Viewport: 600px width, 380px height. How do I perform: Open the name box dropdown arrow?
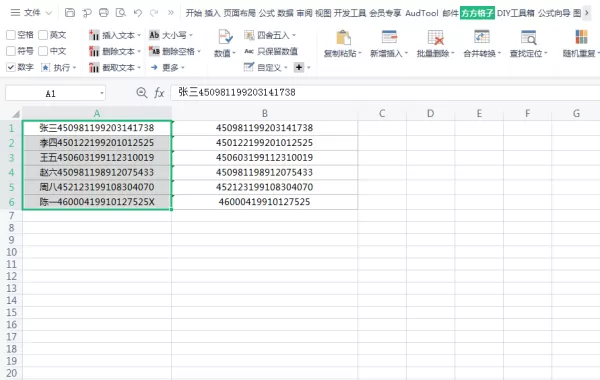102,93
